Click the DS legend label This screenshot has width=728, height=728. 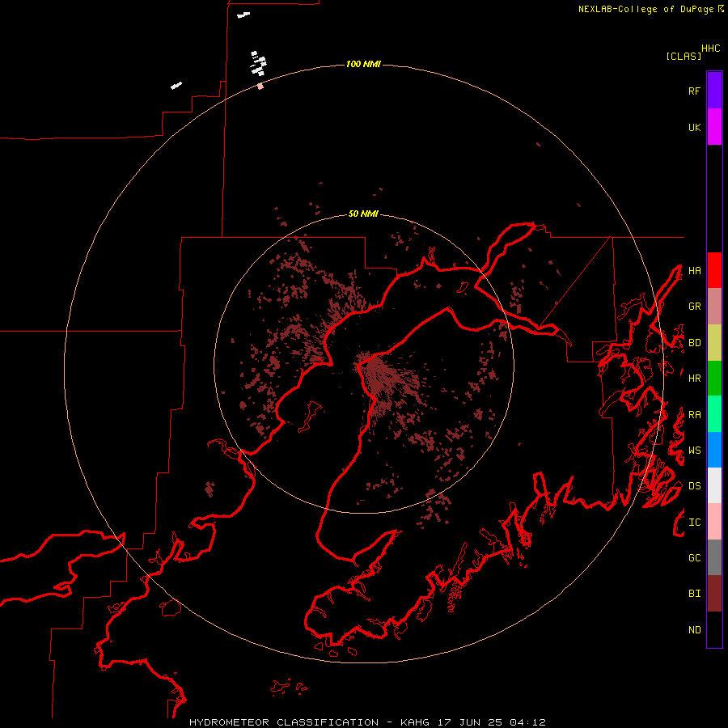pos(694,486)
